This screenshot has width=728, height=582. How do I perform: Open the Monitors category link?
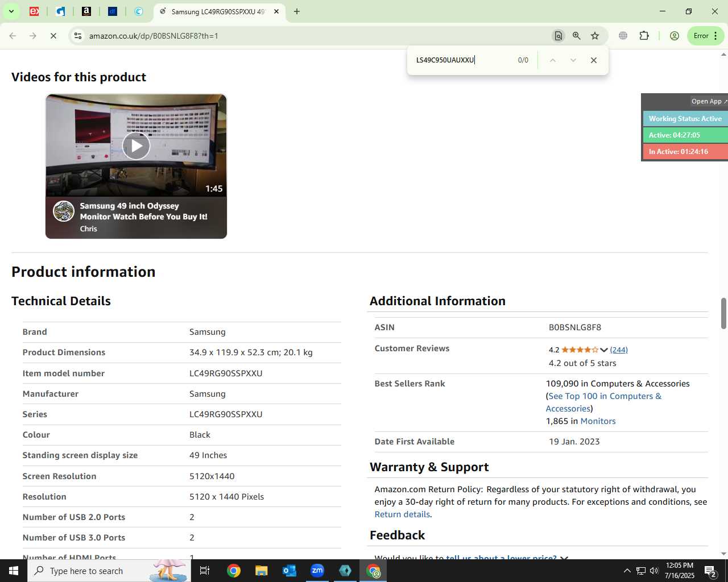pos(598,421)
